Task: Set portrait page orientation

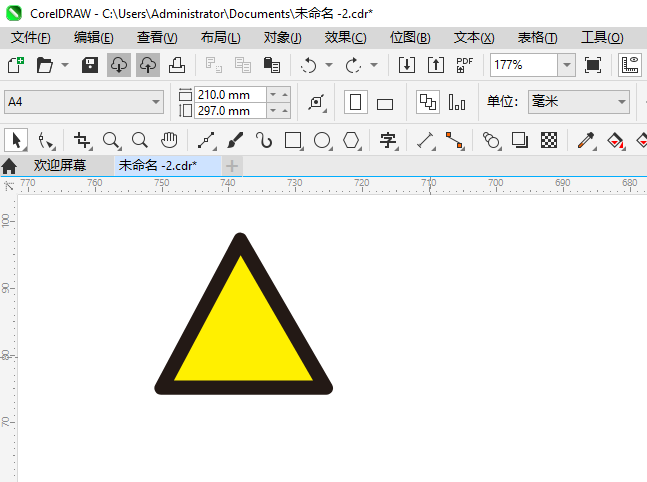Action: [x=355, y=102]
